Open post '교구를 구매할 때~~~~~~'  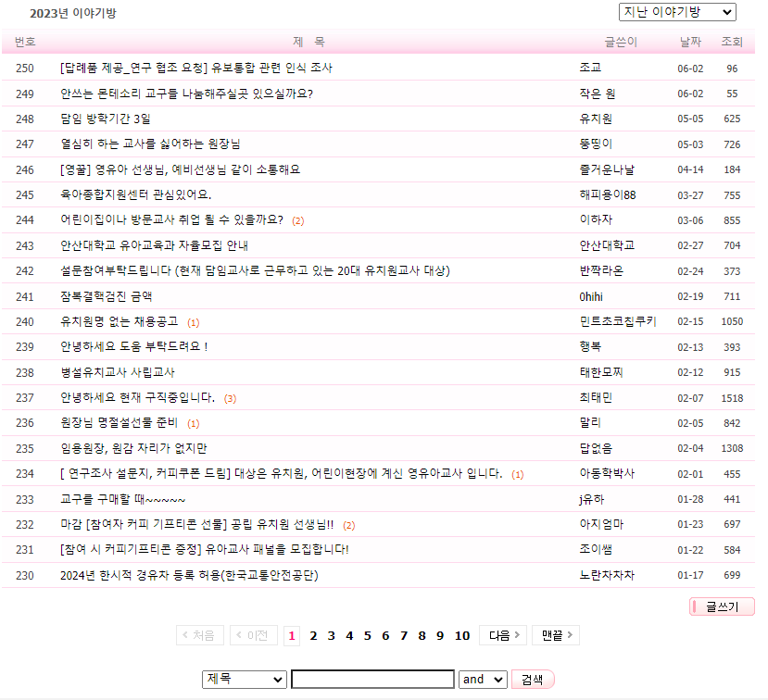(123, 499)
